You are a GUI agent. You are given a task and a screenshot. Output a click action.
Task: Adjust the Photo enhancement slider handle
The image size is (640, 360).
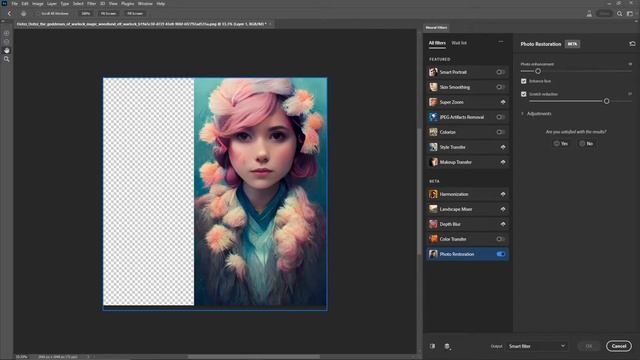pos(538,71)
